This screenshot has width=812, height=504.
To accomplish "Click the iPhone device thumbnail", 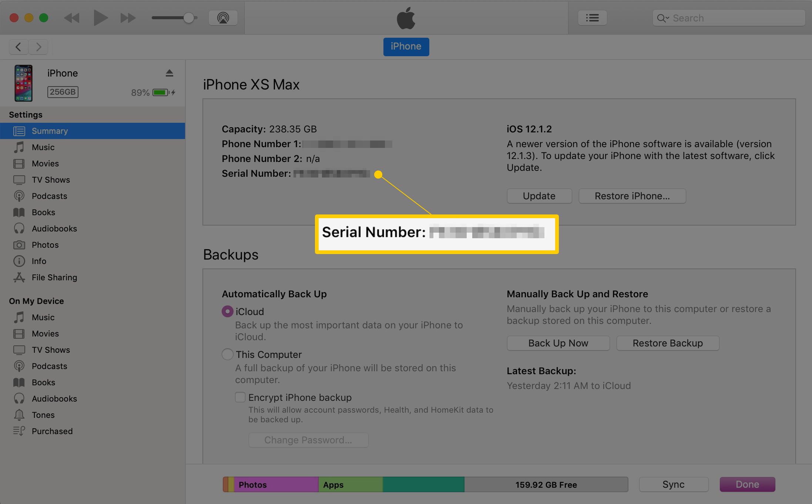I will click(23, 83).
